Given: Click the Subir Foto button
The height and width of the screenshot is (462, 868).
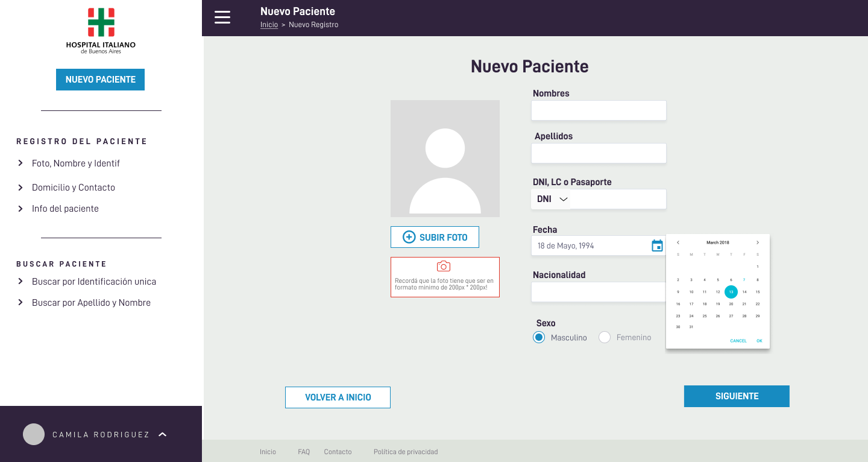Looking at the screenshot, I should point(435,237).
